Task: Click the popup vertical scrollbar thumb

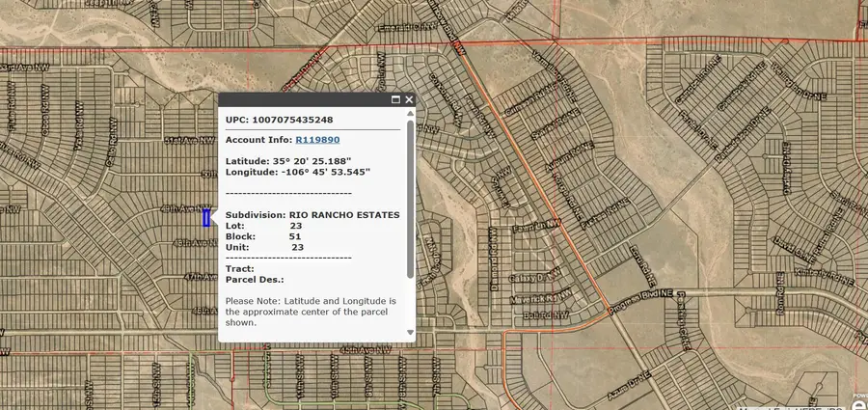Action: [410, 198]
